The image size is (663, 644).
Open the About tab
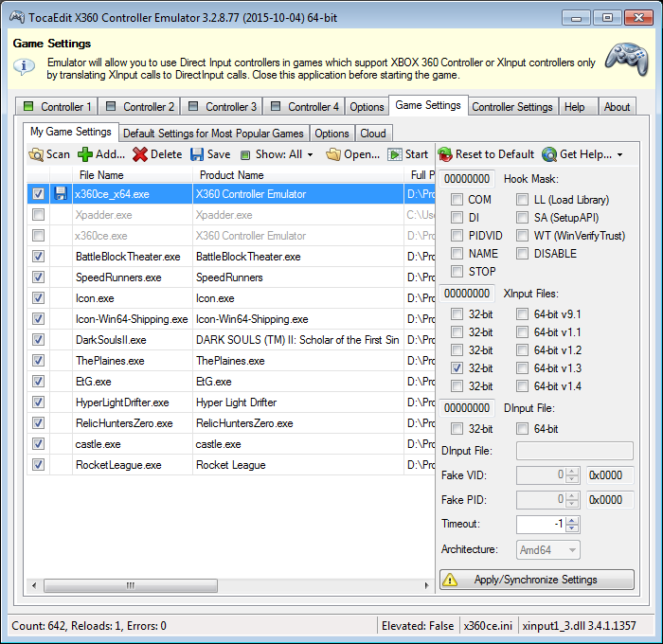(x=617, y=107)
